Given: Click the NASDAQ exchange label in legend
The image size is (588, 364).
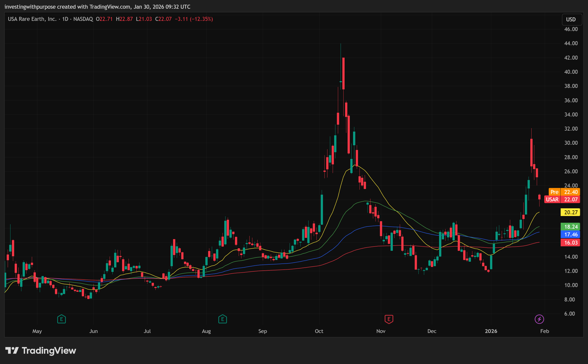Looking at the screenshot, I should click(x=83, y=19).
